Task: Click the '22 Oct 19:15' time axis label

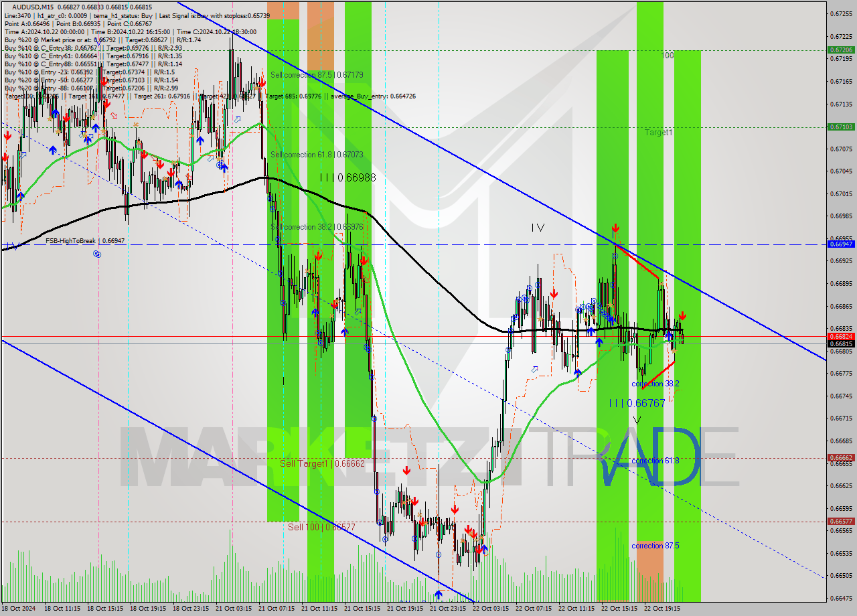Action: click(x=661, y=609)
